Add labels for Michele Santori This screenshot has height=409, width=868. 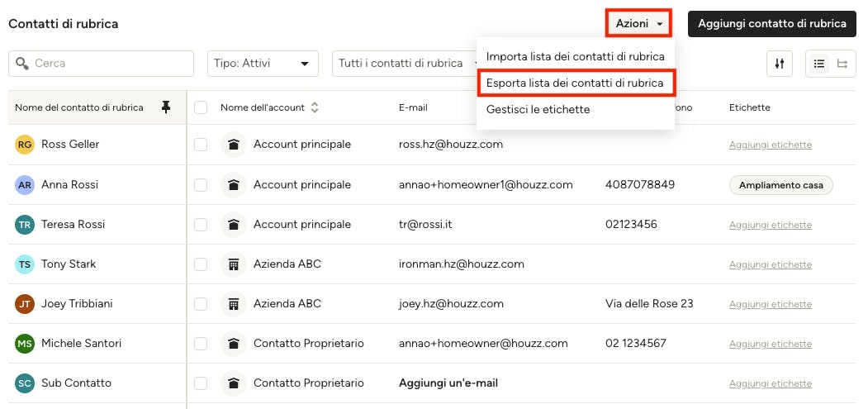coord(770,344)
